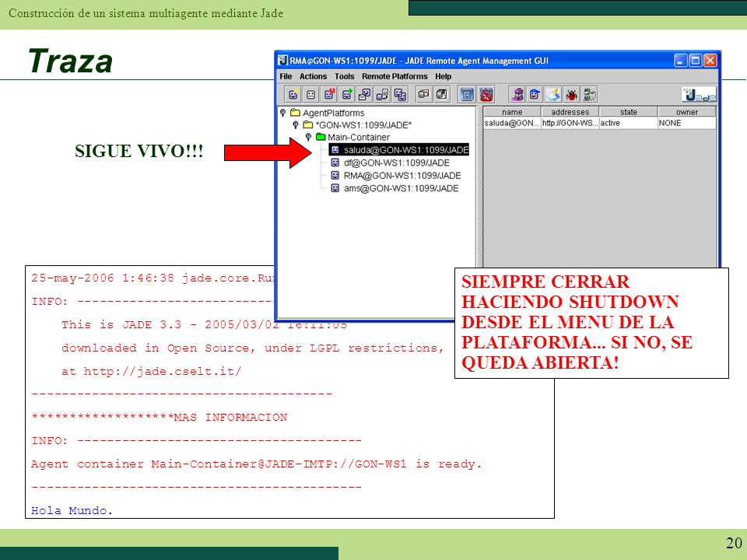Open the Help menu
The height and width of the screenshot is (560, 747).
click(x=443, y=76)
